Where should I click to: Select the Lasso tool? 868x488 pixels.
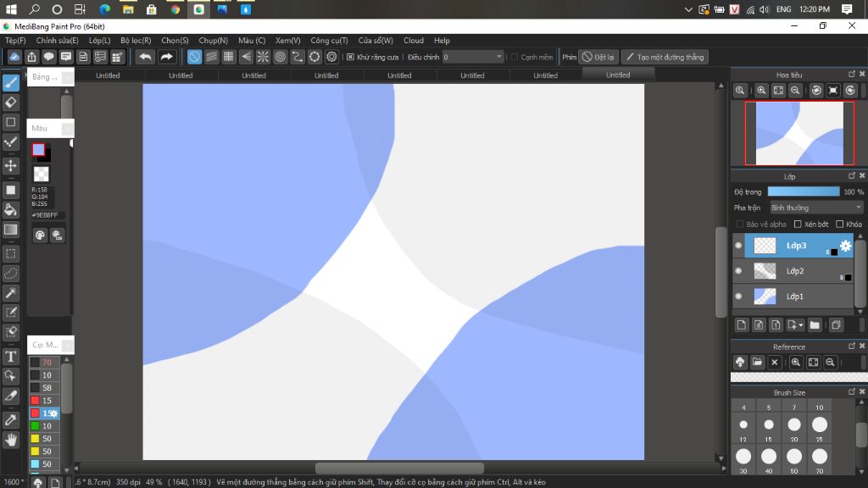11,274
